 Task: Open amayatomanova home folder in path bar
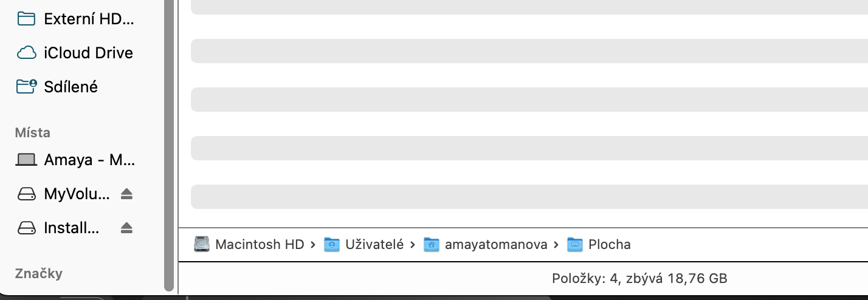[x=495, y=245]
